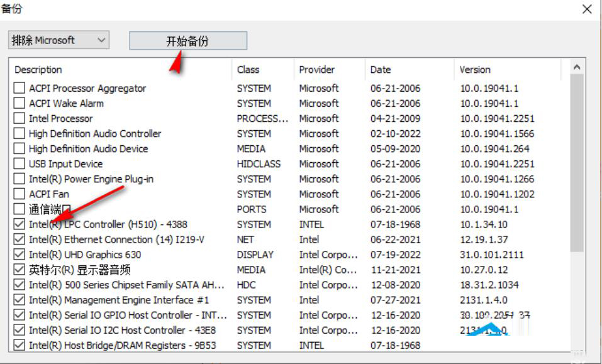Screen dimensions: 602x364
Task: Sort by the Date column header
Action: click(x=408, y=70)
